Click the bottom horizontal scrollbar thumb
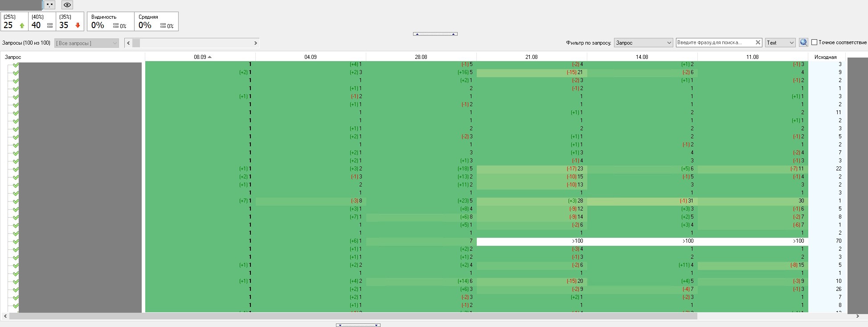868x327 pixels. click(x=353, y=316)
